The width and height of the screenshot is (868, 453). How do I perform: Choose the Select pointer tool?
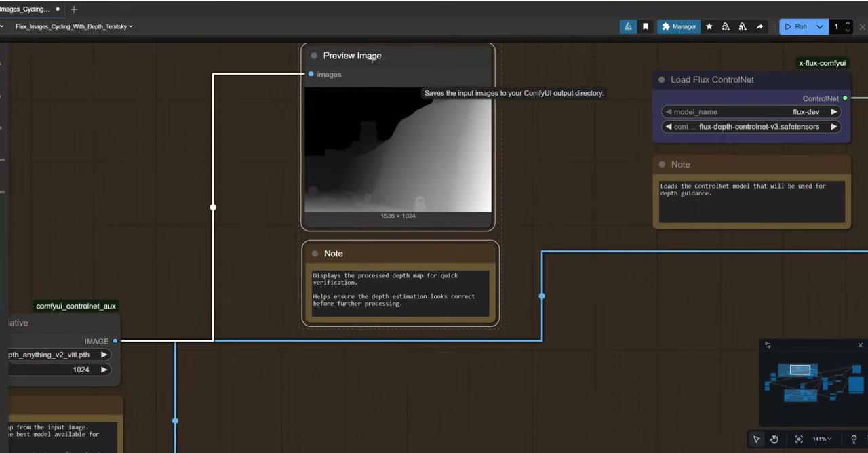(x=757, y=439)
